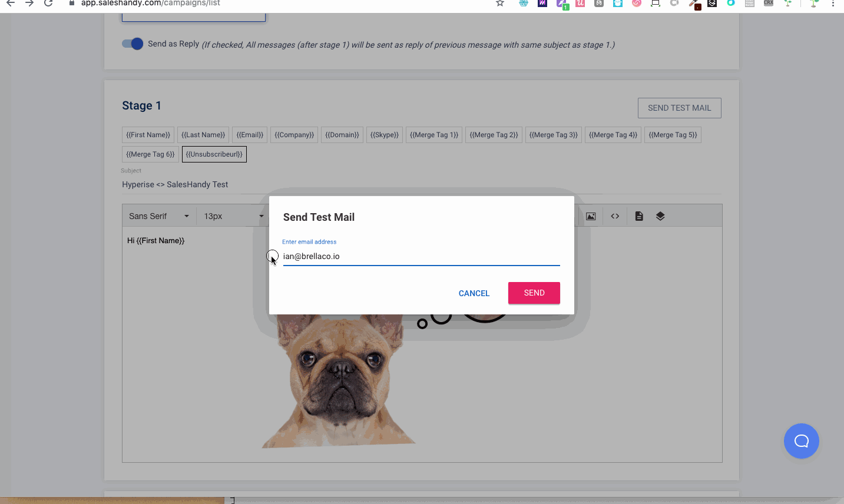Click the CRX extension icon

pos(769,3)
